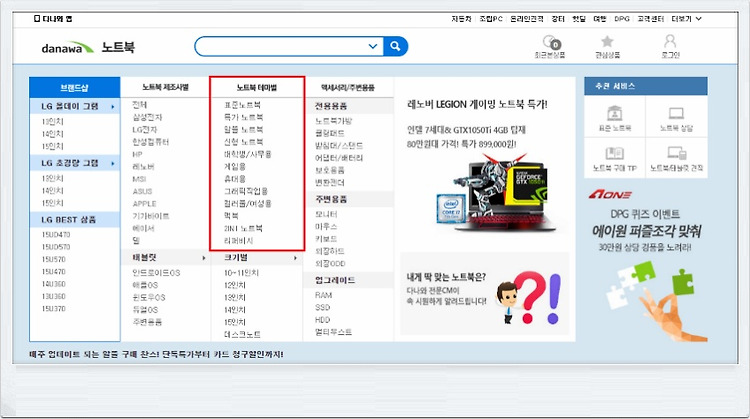
Task: Open the 내게 딱 맞는 노트북은? banner
Action: (485, 294)
